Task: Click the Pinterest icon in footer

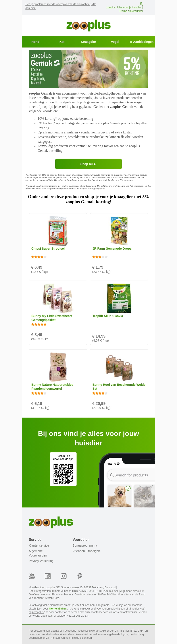Action: pos(80,576)
